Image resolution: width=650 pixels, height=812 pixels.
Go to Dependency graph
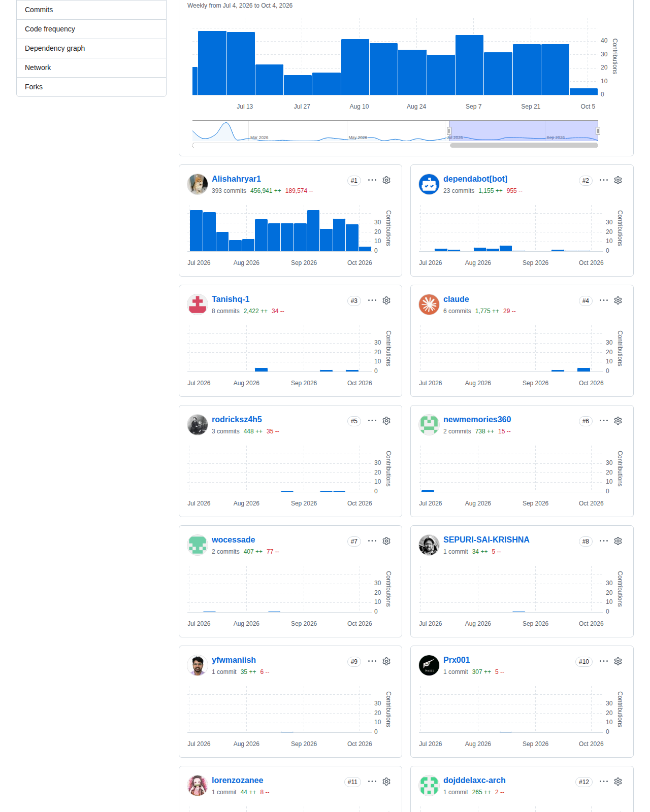pyautogui.click(x=91, y=48)
